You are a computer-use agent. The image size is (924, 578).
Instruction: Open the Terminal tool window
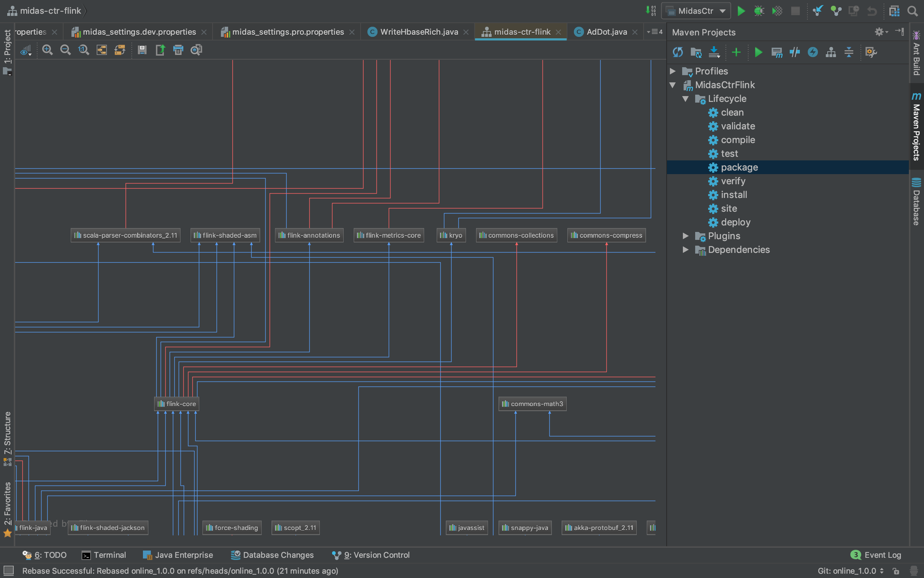point(104,555)
